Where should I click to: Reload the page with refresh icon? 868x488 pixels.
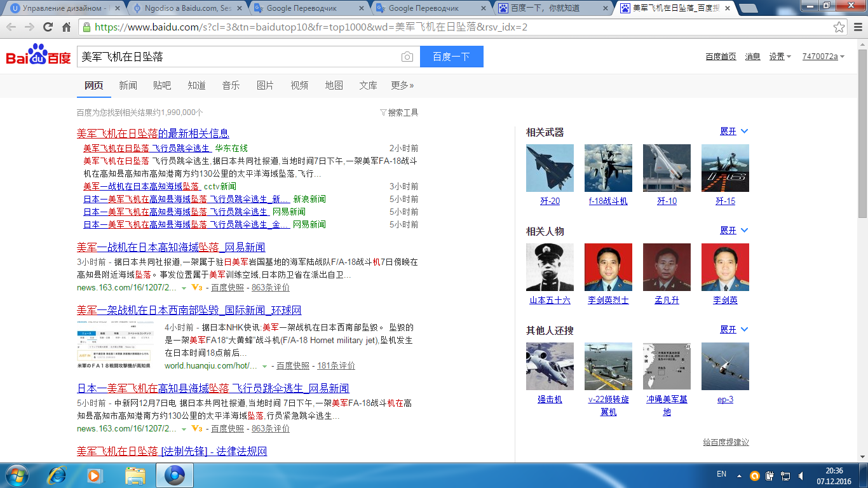pyautogui.click(x=48, y=27)
